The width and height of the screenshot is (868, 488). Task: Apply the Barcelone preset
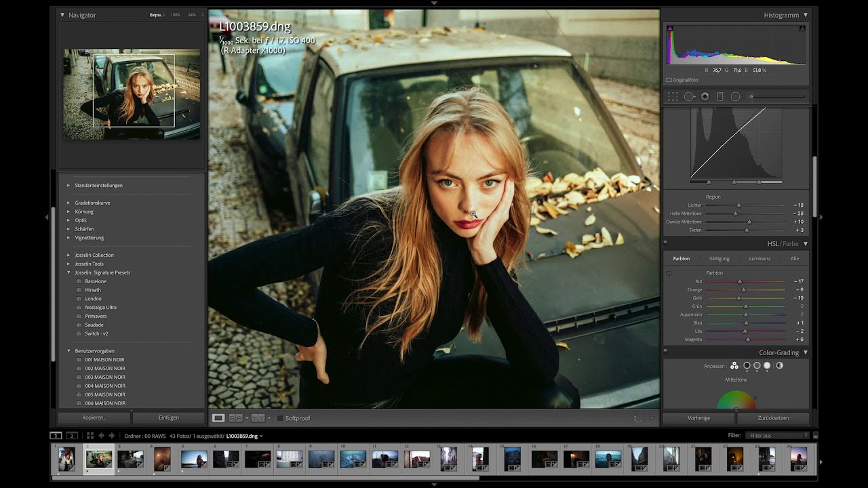pos(96,281)
